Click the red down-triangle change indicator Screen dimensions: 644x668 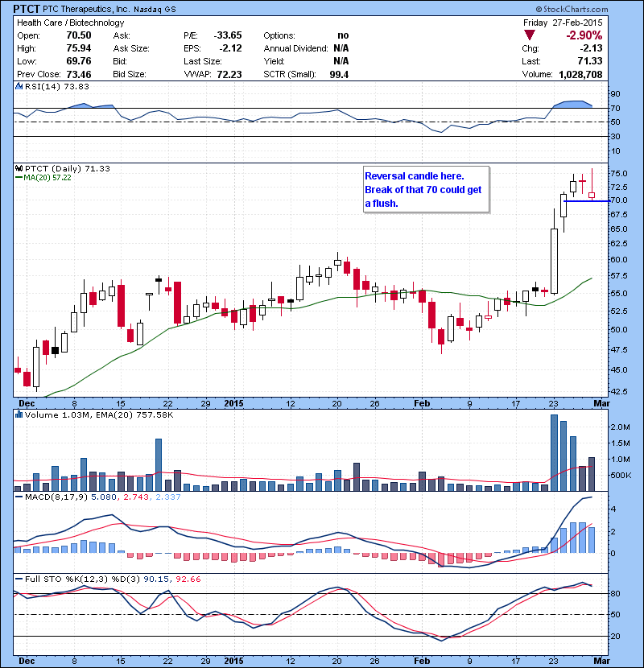[530, 35]
